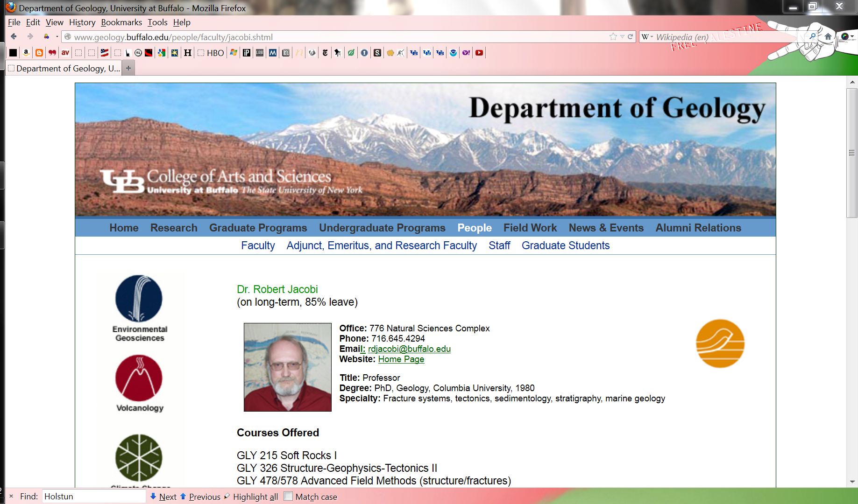The image size is (858, 504).
Task: Click the rdjacobi@buffalo.edu email link
Action: pos(409,349)
